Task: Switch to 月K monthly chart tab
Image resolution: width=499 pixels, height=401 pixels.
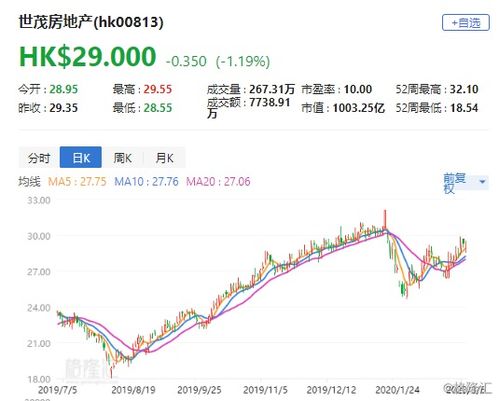Action: [165, 158]
